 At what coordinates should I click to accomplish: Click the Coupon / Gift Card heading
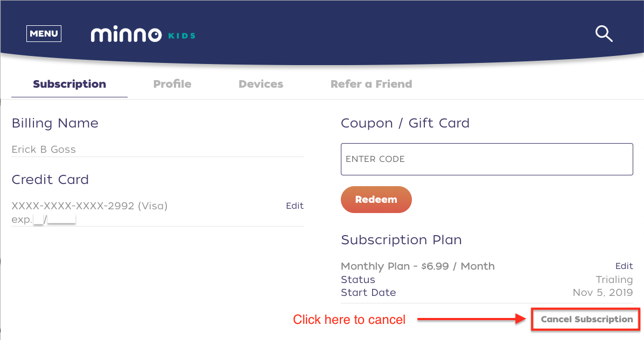click(405, 123)
